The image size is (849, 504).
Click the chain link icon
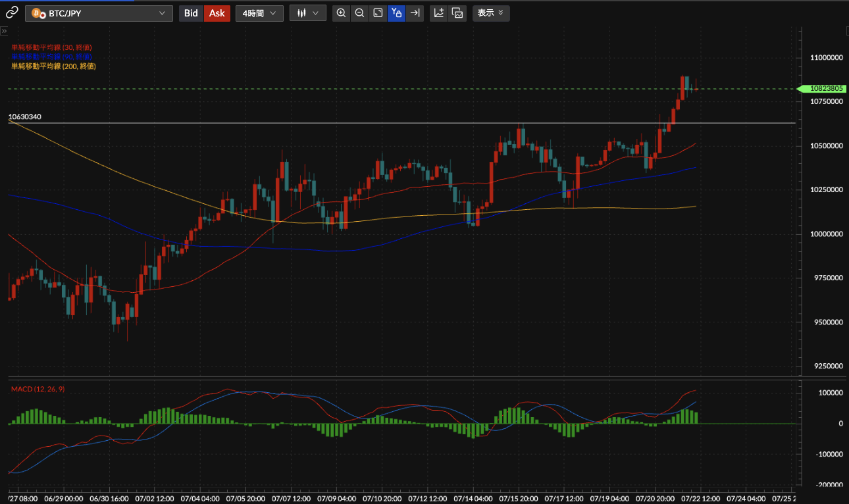[x=12, y=13]
